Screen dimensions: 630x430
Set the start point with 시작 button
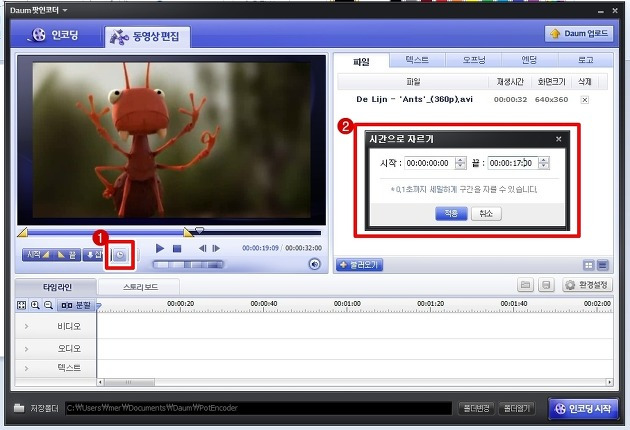pyautogui.click(x=37, y=255)
